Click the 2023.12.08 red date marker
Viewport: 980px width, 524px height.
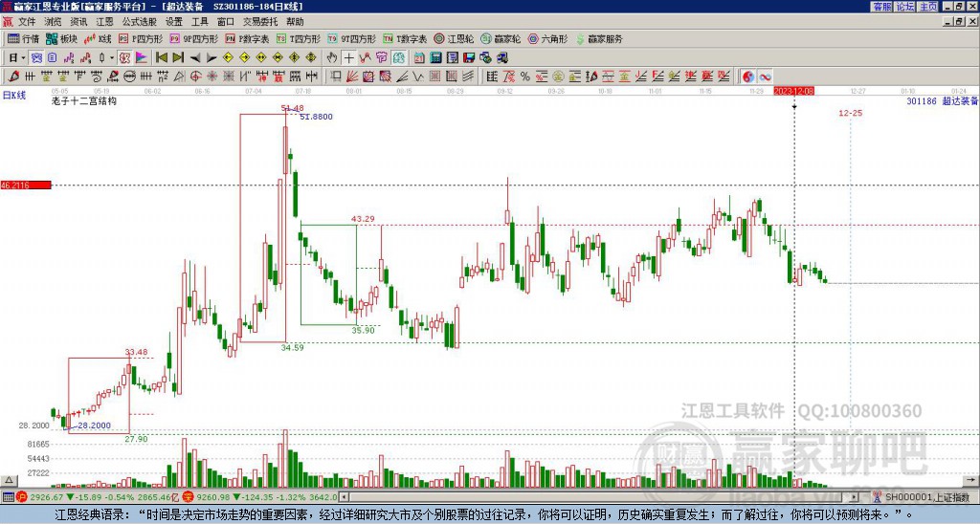coord(793,91)
